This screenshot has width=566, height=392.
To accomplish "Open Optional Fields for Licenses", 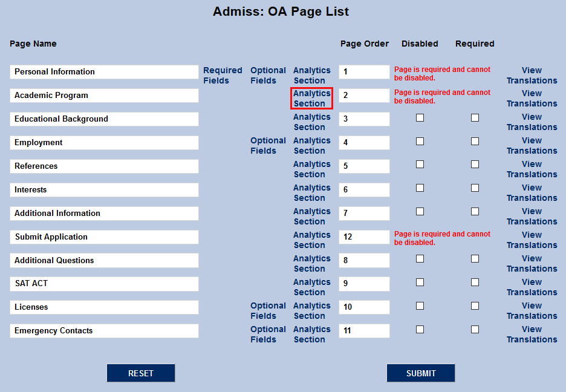I will (268, 311).
